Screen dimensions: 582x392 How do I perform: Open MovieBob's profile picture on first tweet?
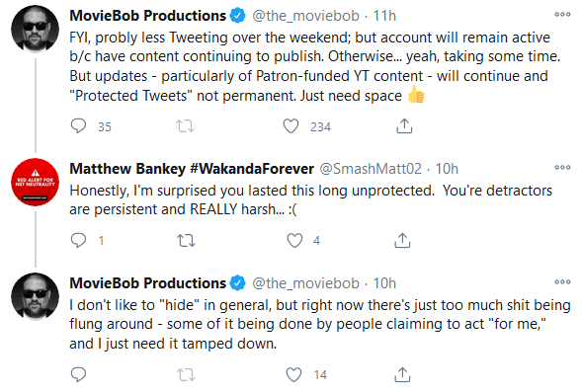click(36, 29)
